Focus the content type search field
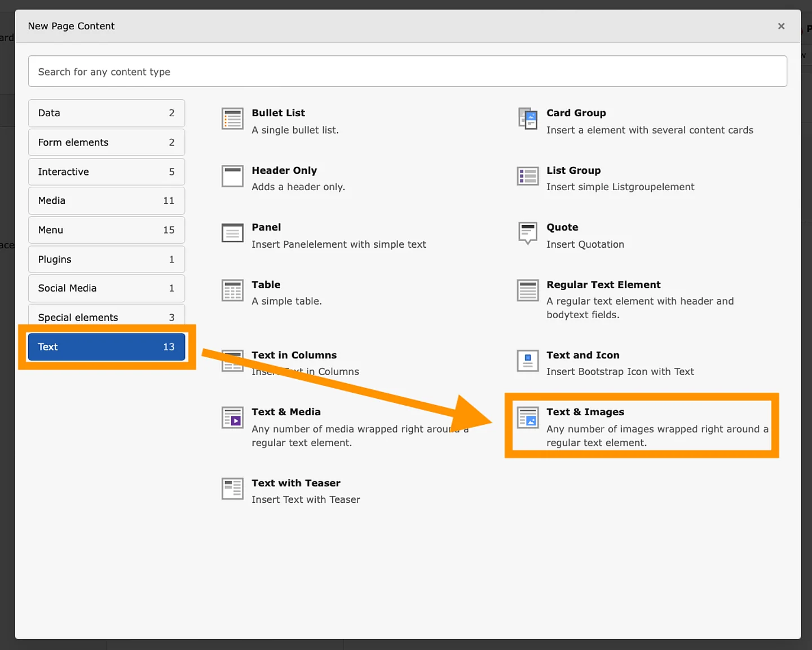 pos(407,72)
